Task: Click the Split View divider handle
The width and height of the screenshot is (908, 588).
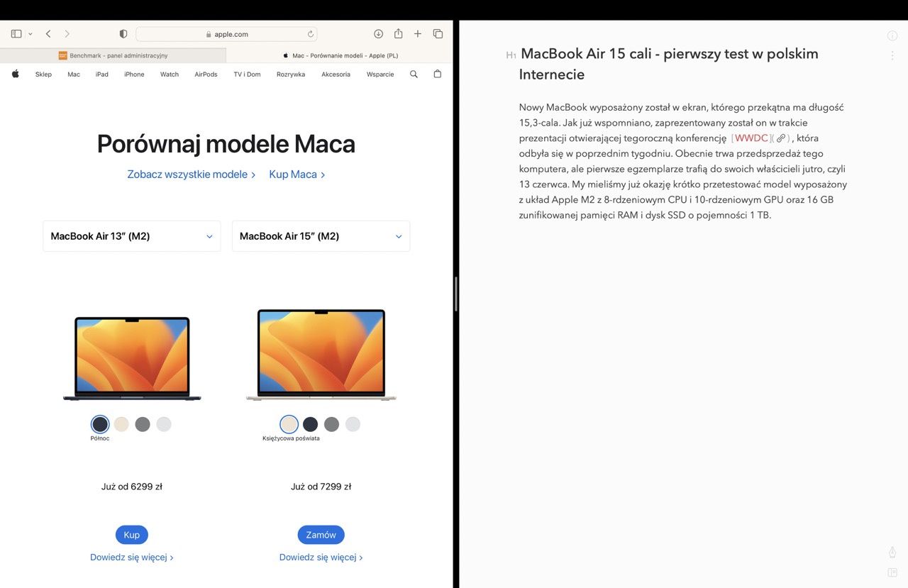Action: [456, 294]
